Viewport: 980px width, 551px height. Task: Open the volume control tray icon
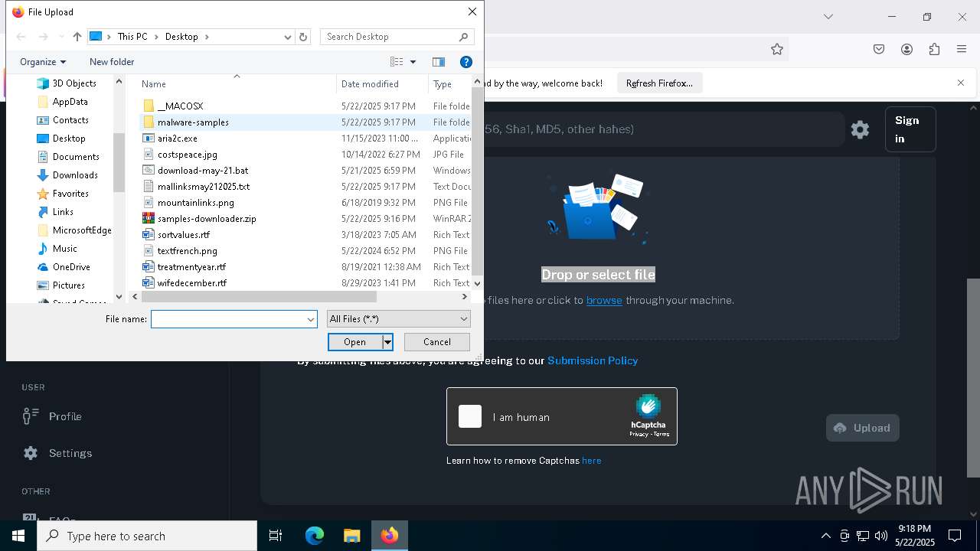(x=880, y=536)
